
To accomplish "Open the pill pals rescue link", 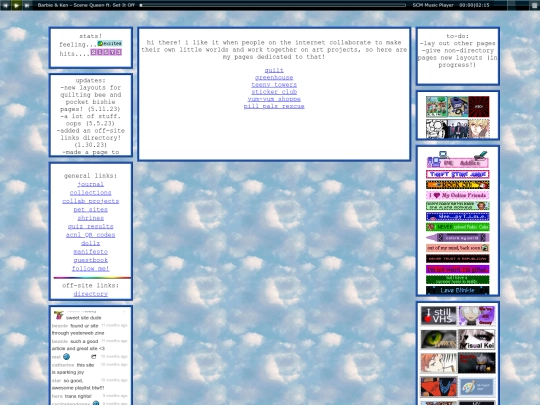I will 274,106.
